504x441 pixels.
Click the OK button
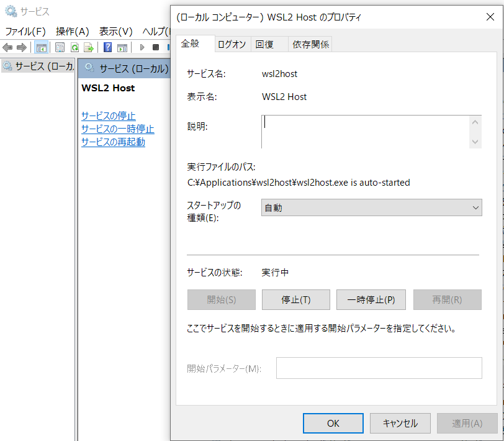pyautogui.click(x=333, y=424)
